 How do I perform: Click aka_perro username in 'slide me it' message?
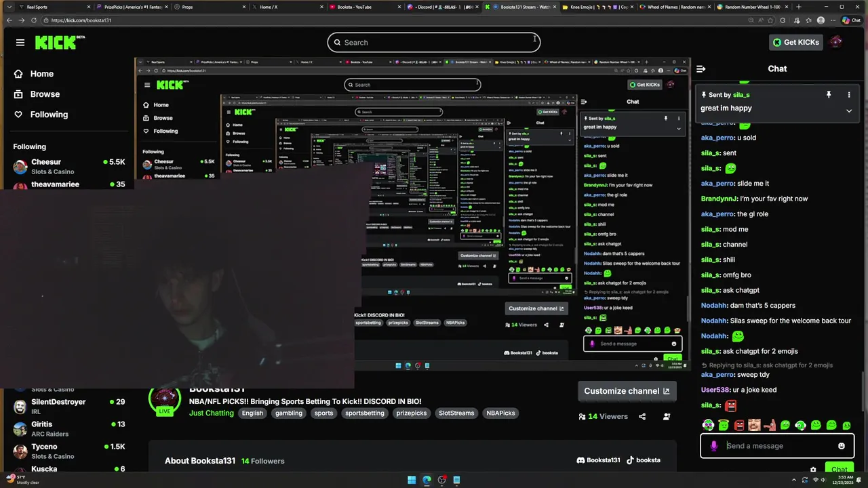(x=717, y=184)
